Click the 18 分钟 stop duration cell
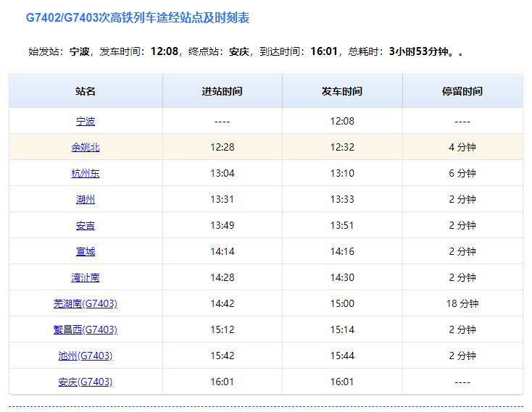Screen dimensions: 532x412 (462, 303)
